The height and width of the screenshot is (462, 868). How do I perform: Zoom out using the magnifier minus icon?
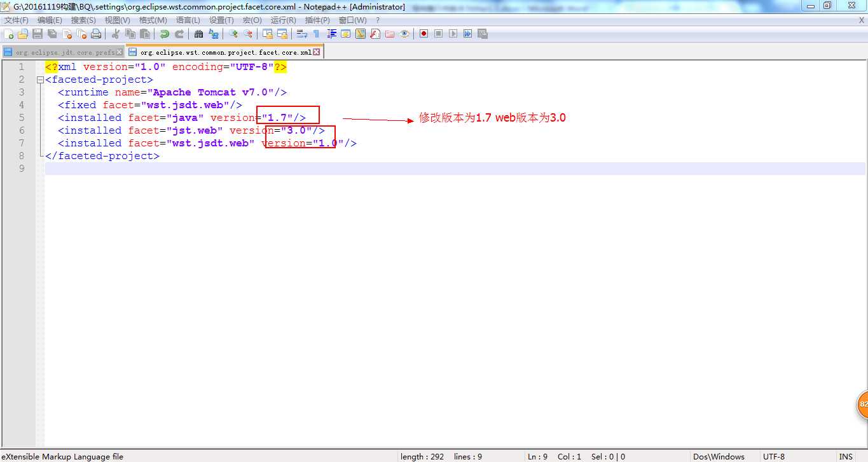tap(248, 34)
